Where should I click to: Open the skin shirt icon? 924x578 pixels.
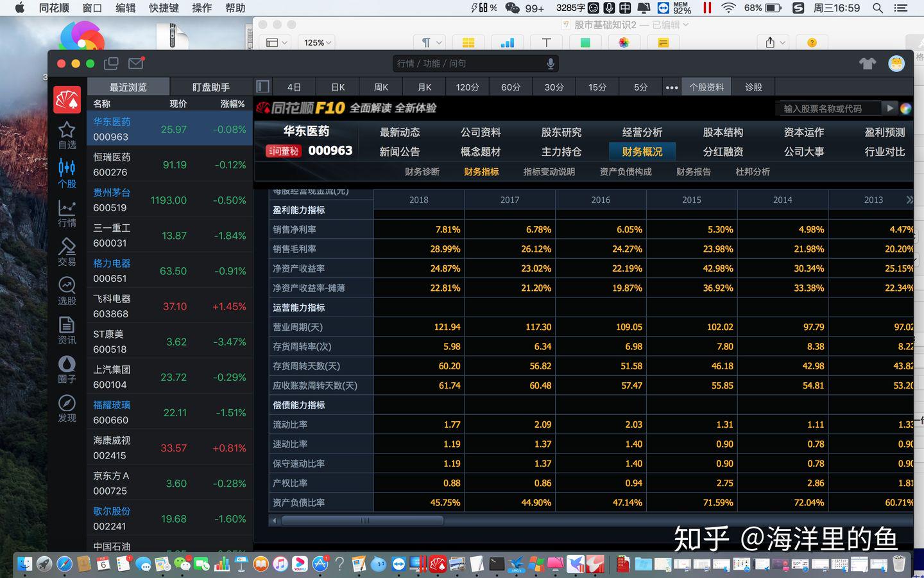[867, 64]
